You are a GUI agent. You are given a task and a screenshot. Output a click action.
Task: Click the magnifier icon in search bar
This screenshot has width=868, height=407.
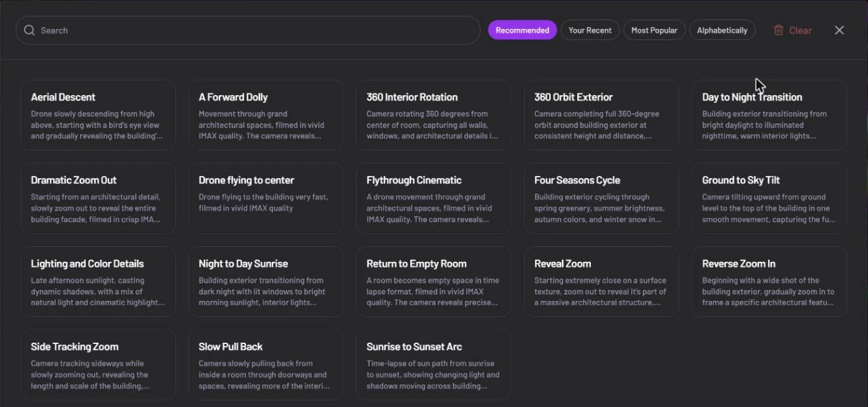tap(29, 30)
